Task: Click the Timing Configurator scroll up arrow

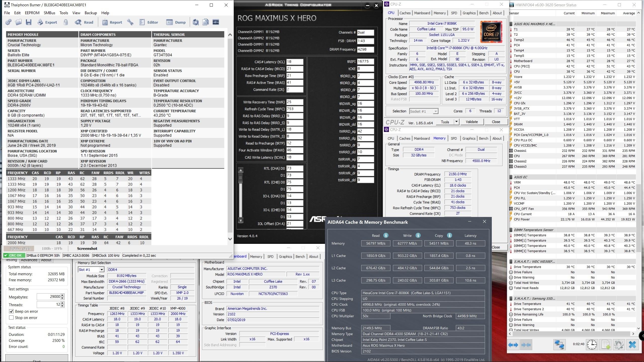Action: tap(240, 170)
